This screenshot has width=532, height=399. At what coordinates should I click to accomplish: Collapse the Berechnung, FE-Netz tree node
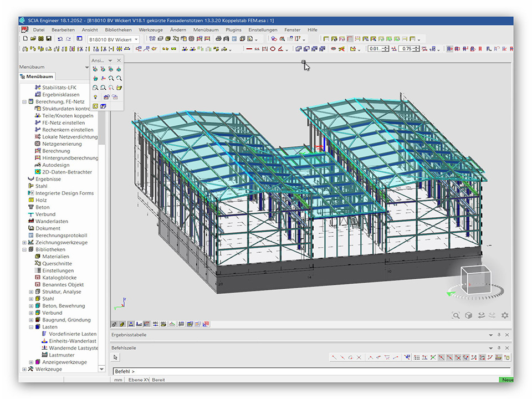tap(24, 102)
